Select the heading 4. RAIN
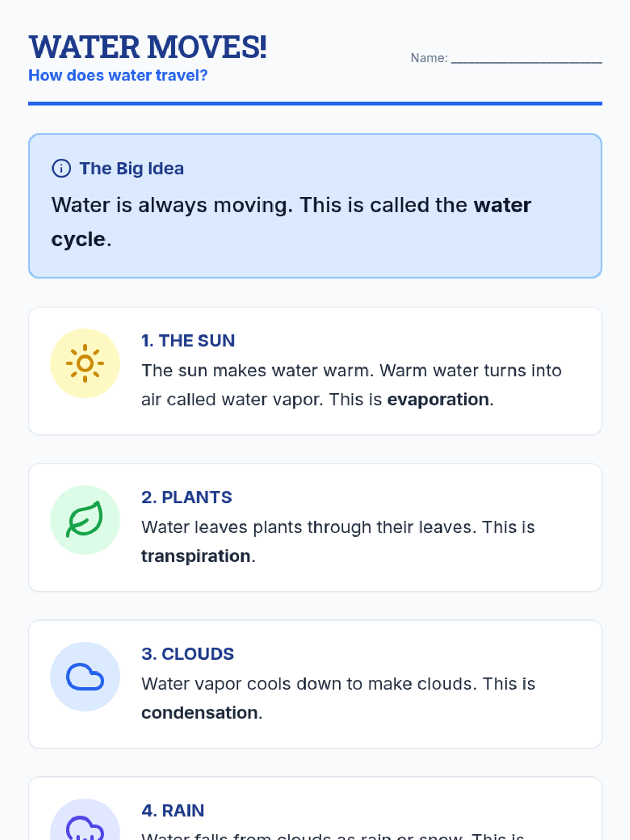Screen dimensions: 630x840 click(173, 811)
